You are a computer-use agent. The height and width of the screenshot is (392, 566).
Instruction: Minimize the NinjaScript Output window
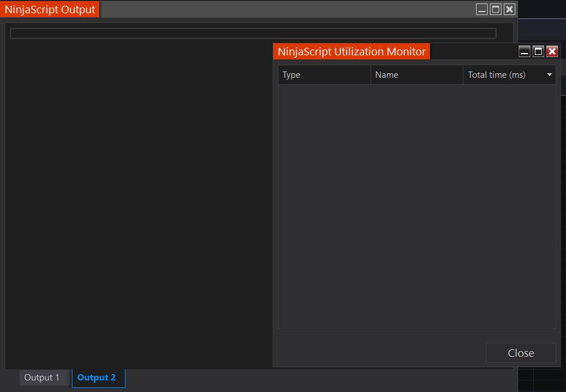click(x=481, y=9)
